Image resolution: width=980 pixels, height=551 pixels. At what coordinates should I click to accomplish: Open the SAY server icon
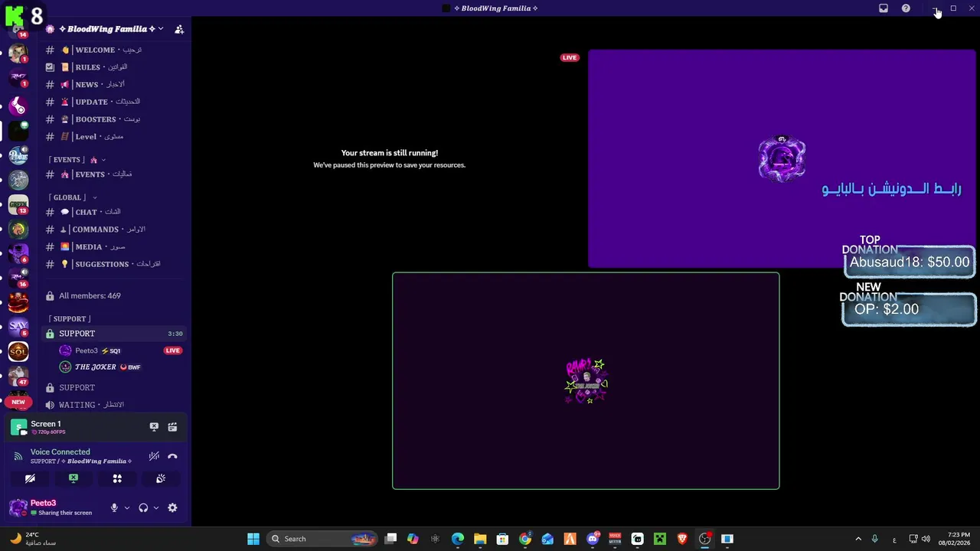[18, 327]
